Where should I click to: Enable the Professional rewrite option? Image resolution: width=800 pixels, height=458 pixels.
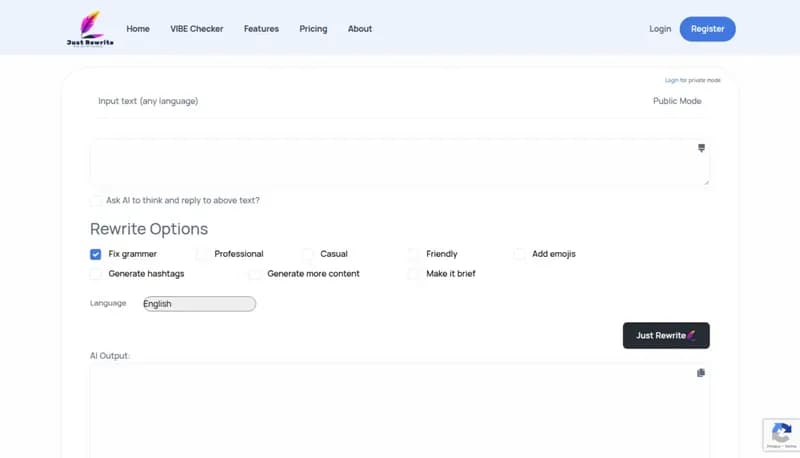(x=202, y=254)
